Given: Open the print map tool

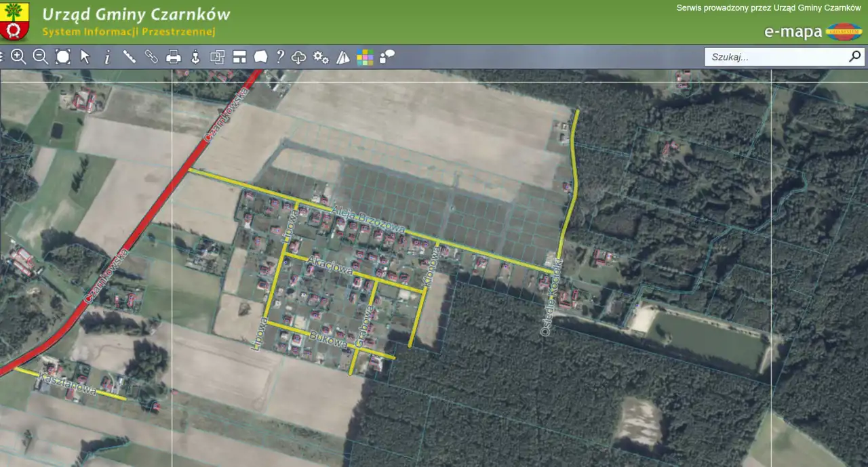Looking at the screenshot, I should pyautogui.click(x=174, y=57).
